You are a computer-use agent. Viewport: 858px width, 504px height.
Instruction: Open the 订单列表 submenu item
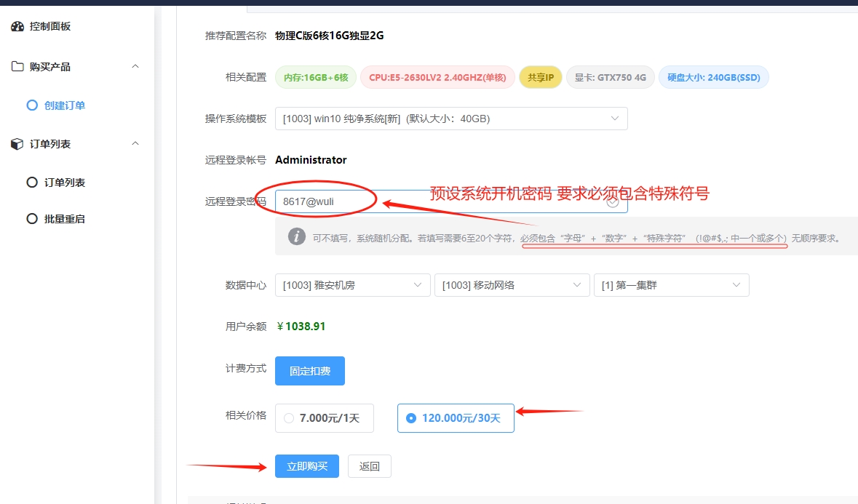click(64, 183)
